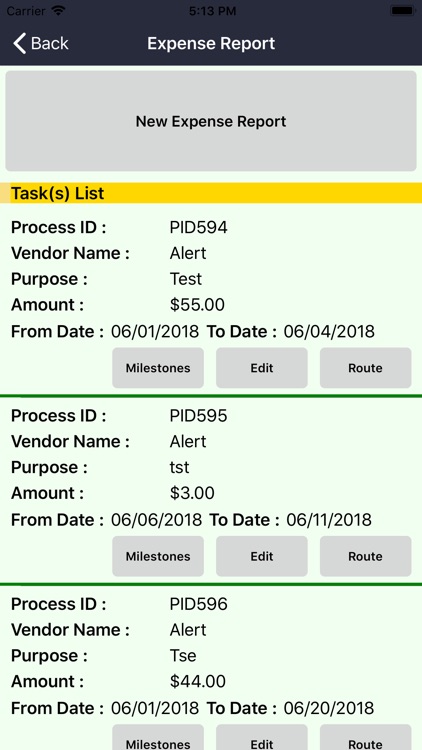The height and width of the screenshot is (750, 422).
Task: Tap To Date value 06/04/2018
Action: [329, 331]
